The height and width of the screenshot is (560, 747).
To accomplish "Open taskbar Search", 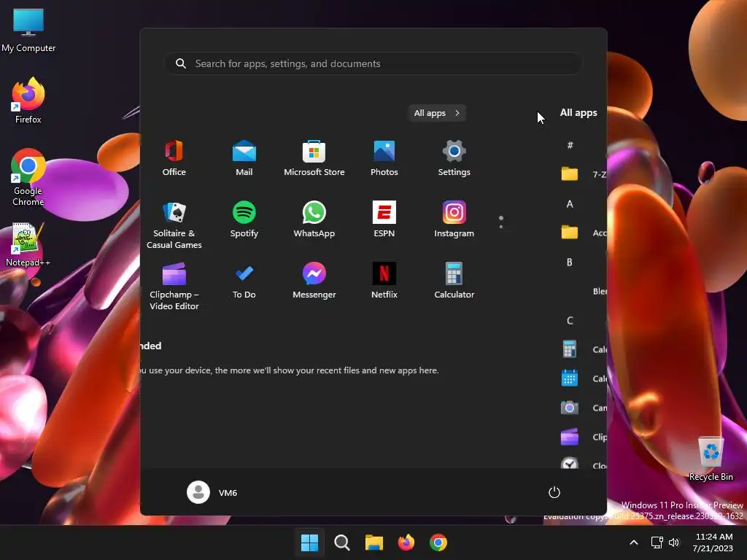I will point(341,542).
